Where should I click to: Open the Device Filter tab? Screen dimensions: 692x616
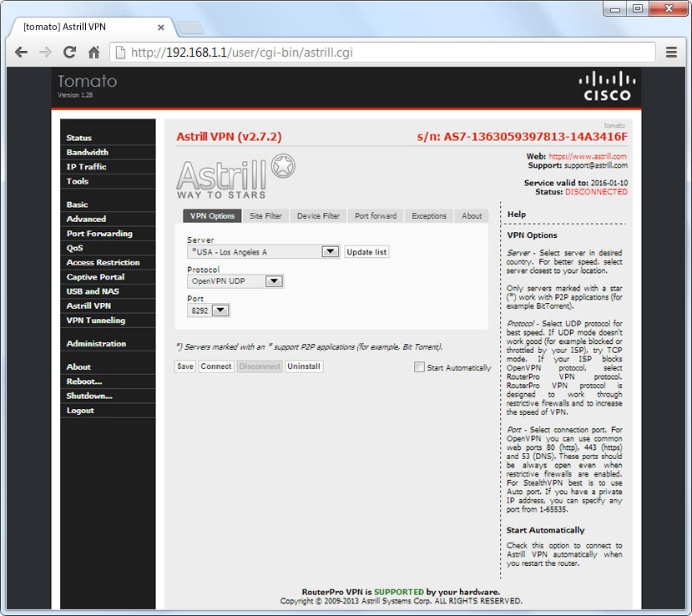tap(318, 216)
